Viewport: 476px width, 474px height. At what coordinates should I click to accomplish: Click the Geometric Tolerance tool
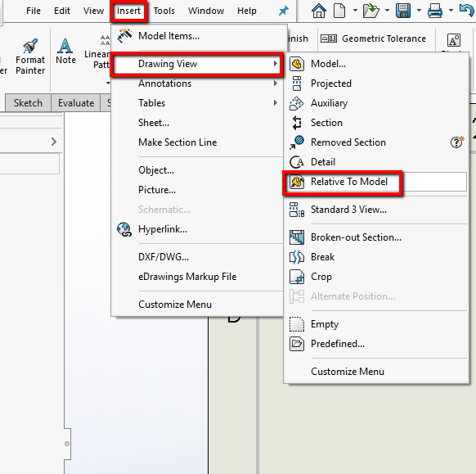coord(374,38)
